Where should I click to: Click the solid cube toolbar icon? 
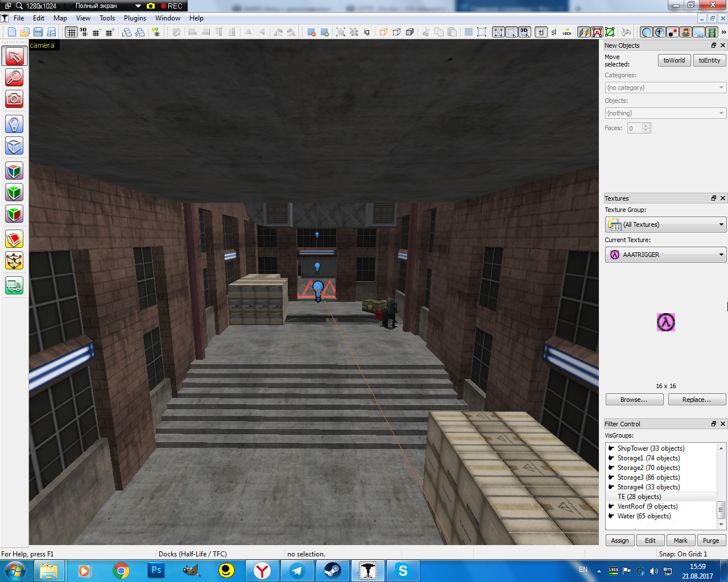409,32
